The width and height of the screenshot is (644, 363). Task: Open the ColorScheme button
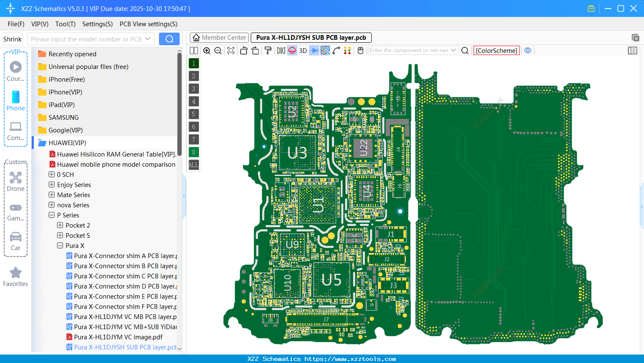[x=496, y=50]
